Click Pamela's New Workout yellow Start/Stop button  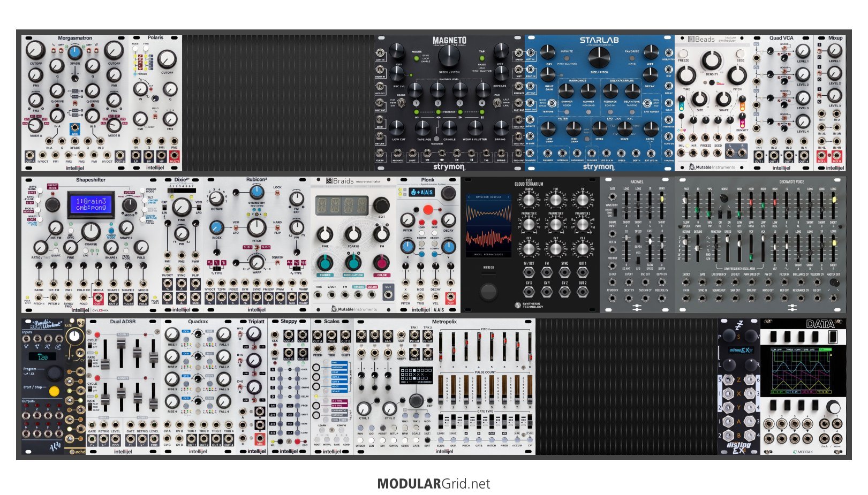click(54, 391)
